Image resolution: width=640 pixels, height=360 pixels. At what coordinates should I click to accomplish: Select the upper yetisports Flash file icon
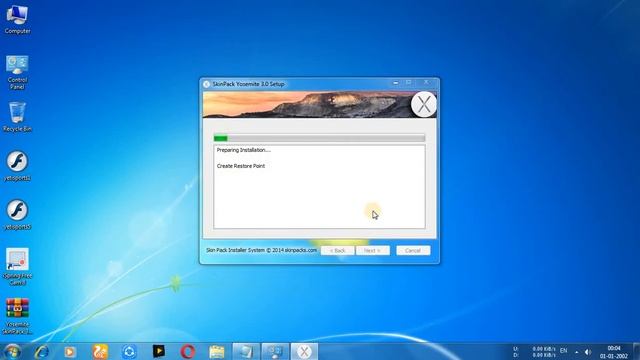(17, 166)
